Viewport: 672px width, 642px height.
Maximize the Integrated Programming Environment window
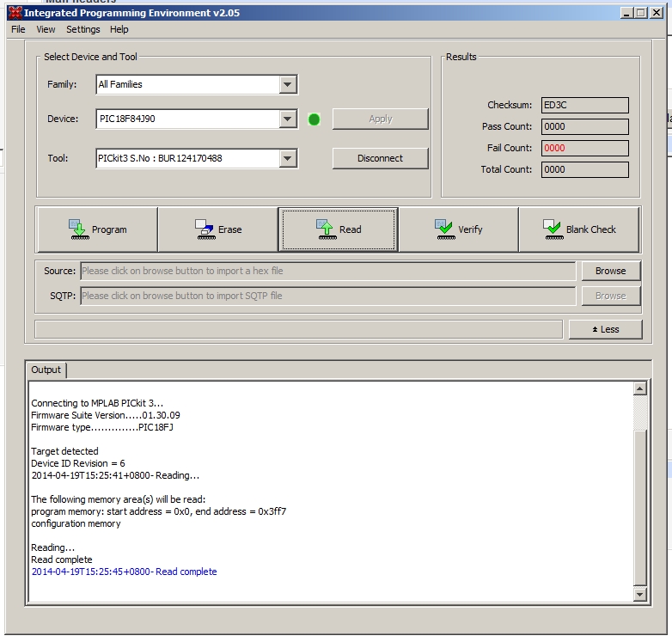[641, 13]
